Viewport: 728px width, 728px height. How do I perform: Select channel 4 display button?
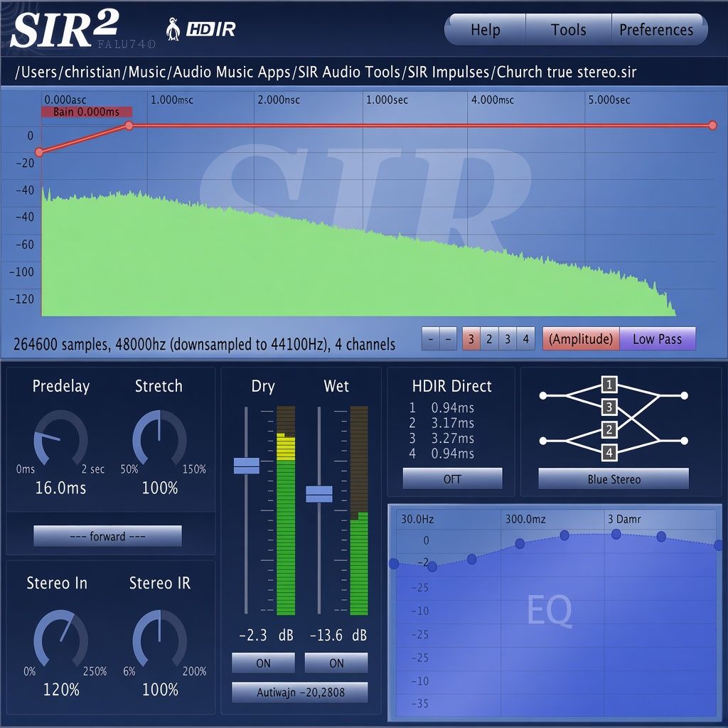(525, 339)
